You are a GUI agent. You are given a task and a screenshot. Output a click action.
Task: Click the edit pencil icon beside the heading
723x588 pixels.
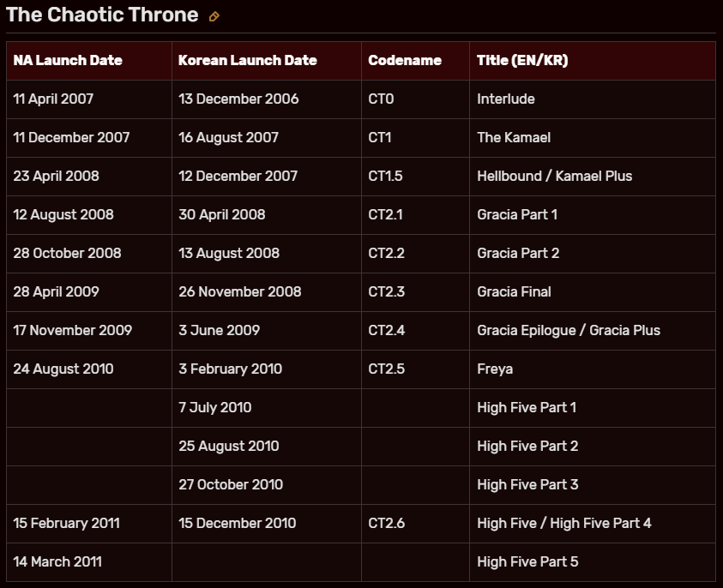tap(214, 16)
